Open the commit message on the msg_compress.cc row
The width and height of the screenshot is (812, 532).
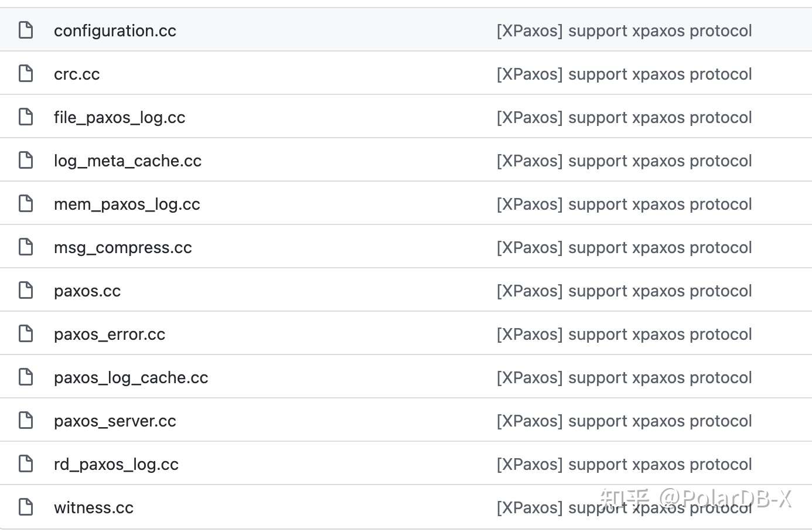coord(624,247)
